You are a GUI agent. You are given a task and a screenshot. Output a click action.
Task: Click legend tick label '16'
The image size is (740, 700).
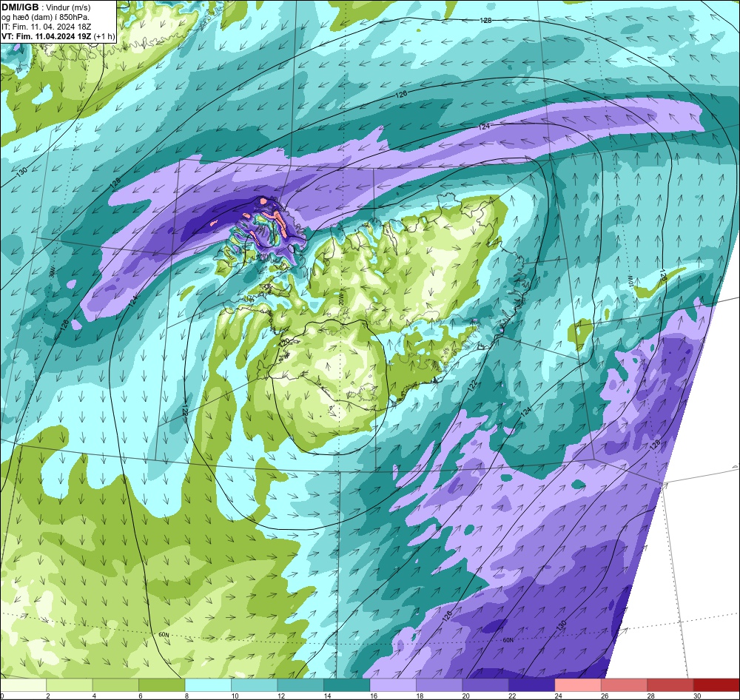click(373, 696)
